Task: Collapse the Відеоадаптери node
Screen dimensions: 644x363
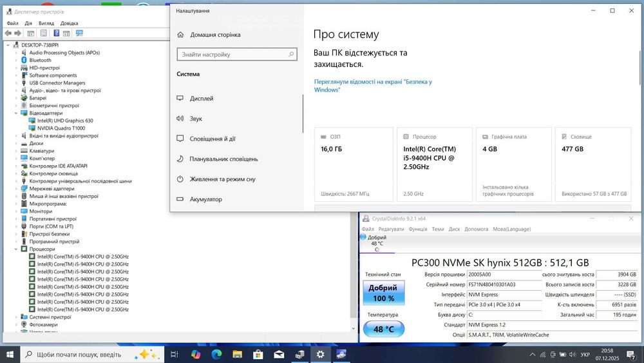Action: click(x=17, y=113)
